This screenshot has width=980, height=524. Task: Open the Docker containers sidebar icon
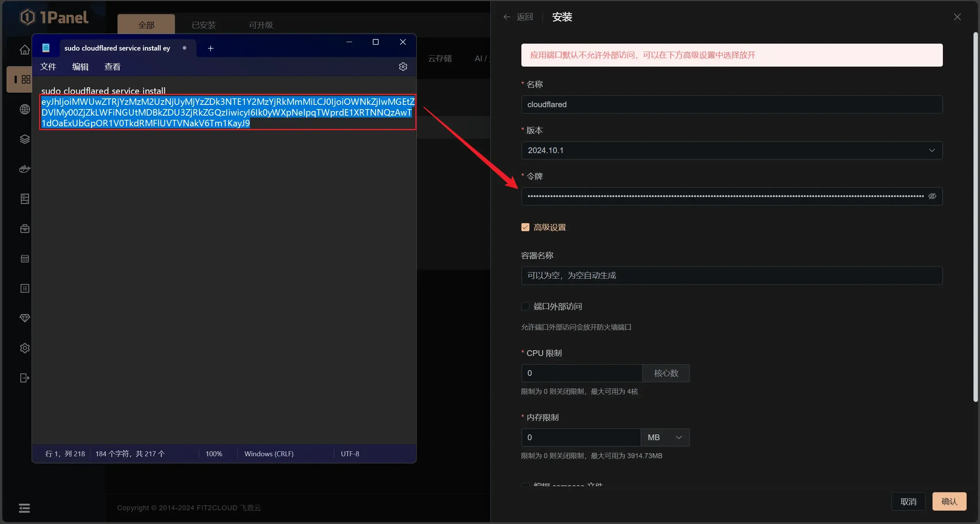25,169
